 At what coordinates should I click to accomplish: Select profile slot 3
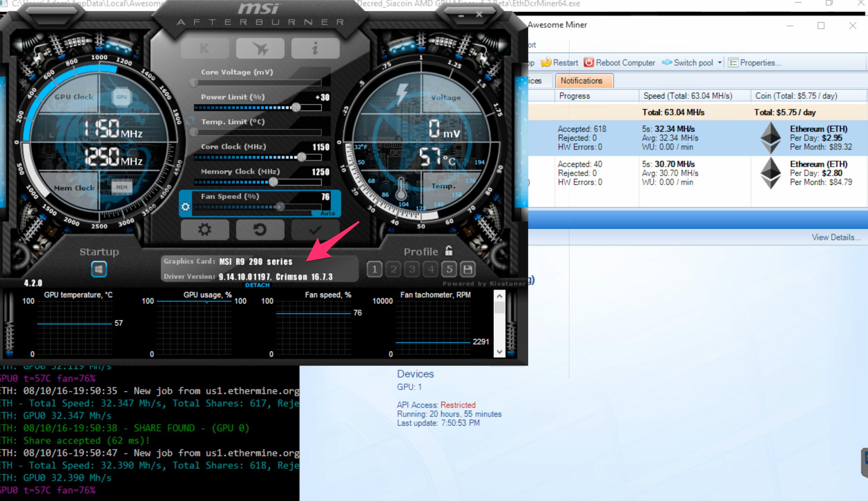tap(412, 269)
